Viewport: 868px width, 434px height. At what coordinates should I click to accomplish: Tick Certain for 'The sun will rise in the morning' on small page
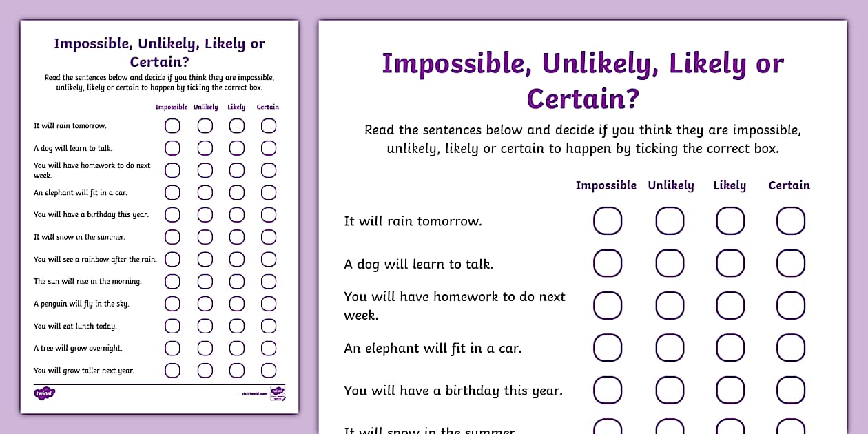[269, 281]
